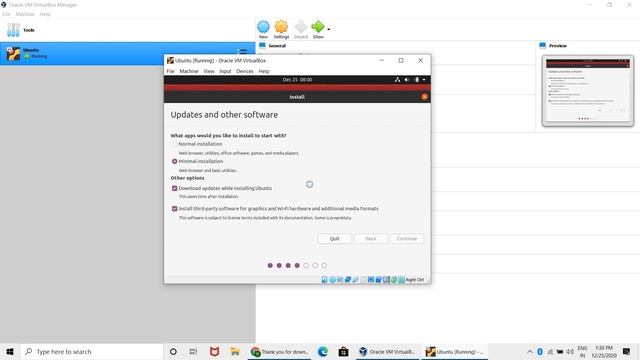The width and height of the screenshot is (640, 360).
Task: Open the Ubuntu system menu arrow
Action: click(424, 80)
